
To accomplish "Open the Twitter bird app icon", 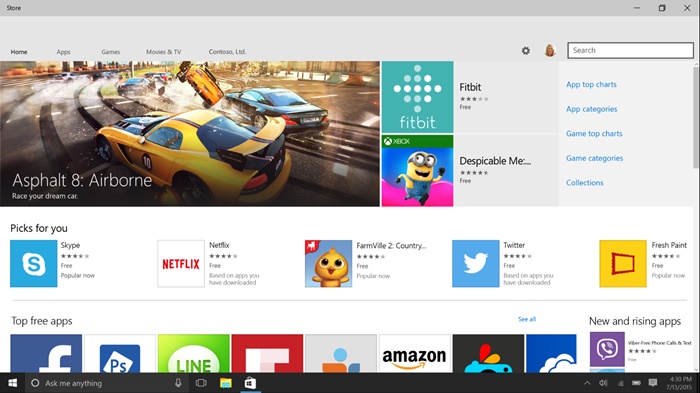I will pos(475,263).
